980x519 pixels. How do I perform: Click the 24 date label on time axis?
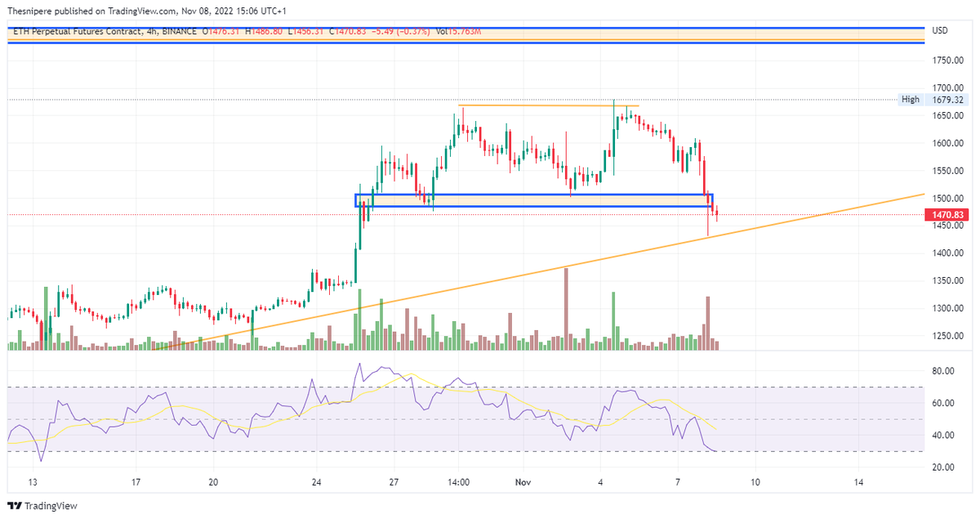pos(316,483)
